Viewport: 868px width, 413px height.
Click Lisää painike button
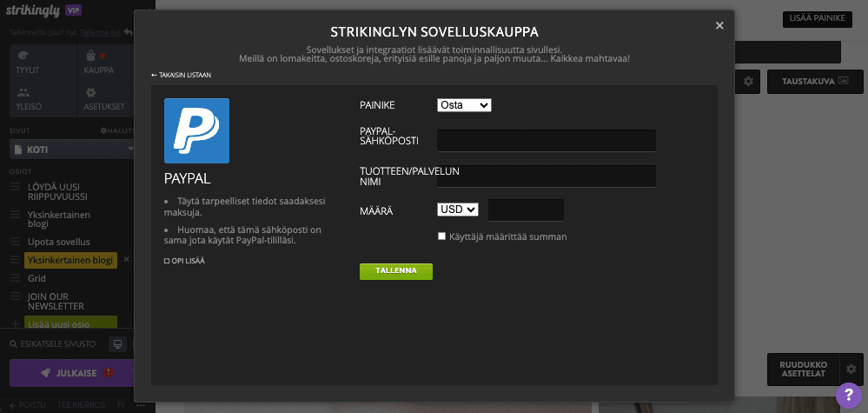click(817, 18)
